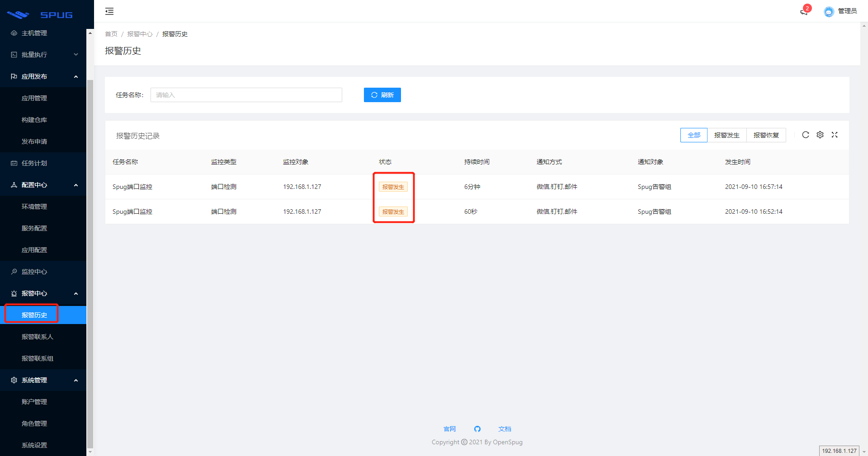
Task: Click the 发生时间 column header
Action: [x=738, y=162]
